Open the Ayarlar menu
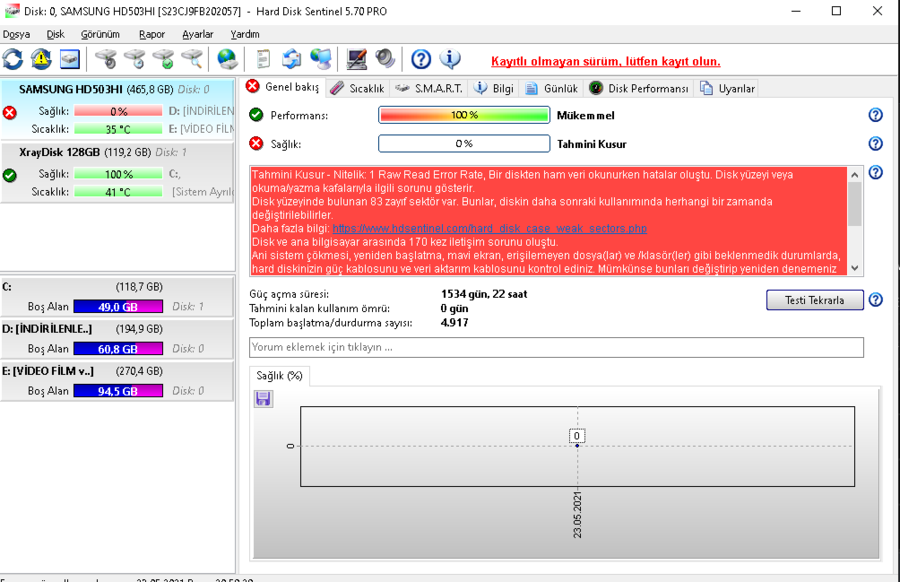Image resolution: width=900 pixels, height=582 pixels. click(x=197, y=34)
